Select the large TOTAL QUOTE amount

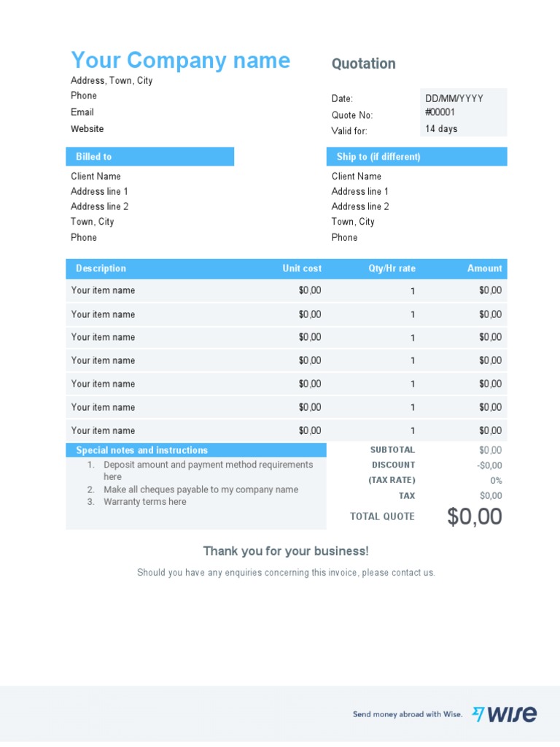coord(474,516)
